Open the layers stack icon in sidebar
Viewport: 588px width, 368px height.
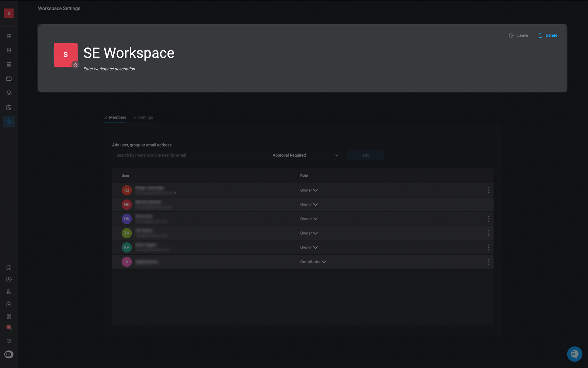point(9,93)
